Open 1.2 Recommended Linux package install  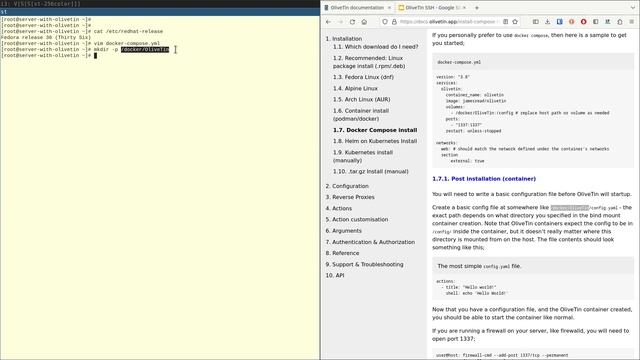pyautogui.click(x=369, y=62)
